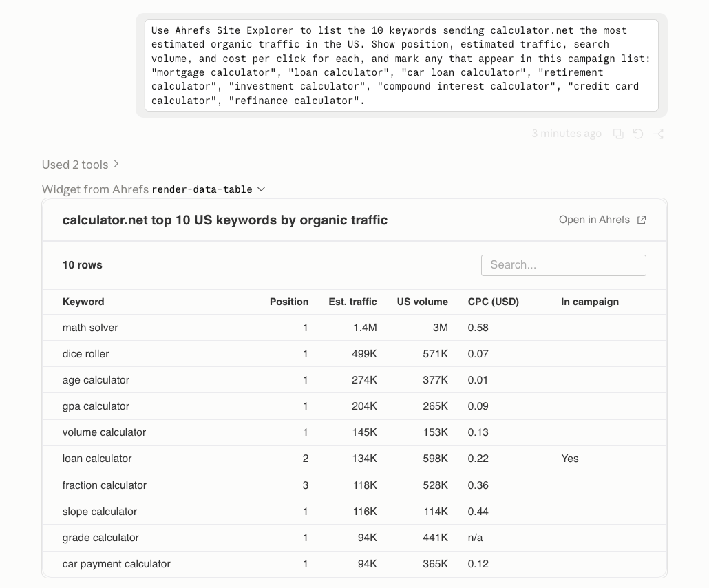Collapse the render-data-table widget chevron
Screen dimensions: 709x588
pyautogui.click(x=261, y=189)
